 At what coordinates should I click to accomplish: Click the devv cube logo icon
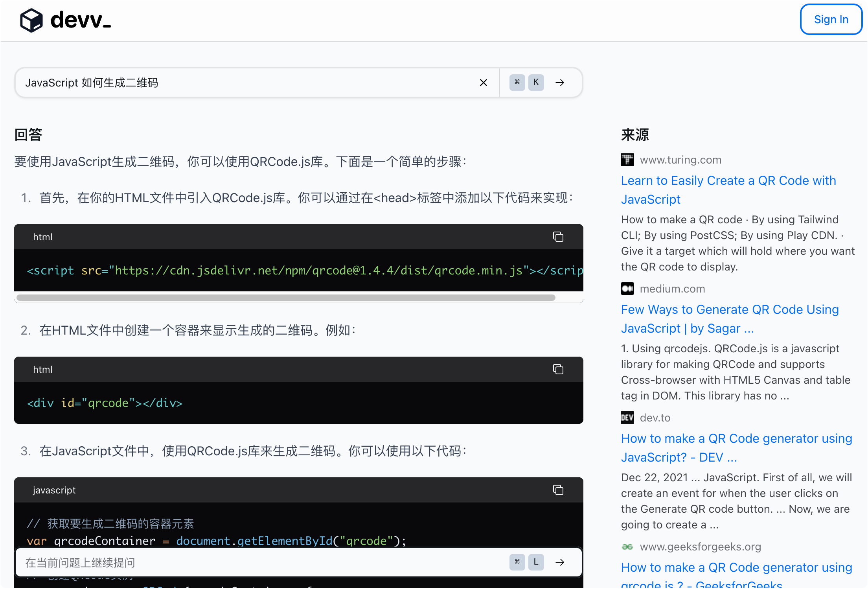coord(31,20)
